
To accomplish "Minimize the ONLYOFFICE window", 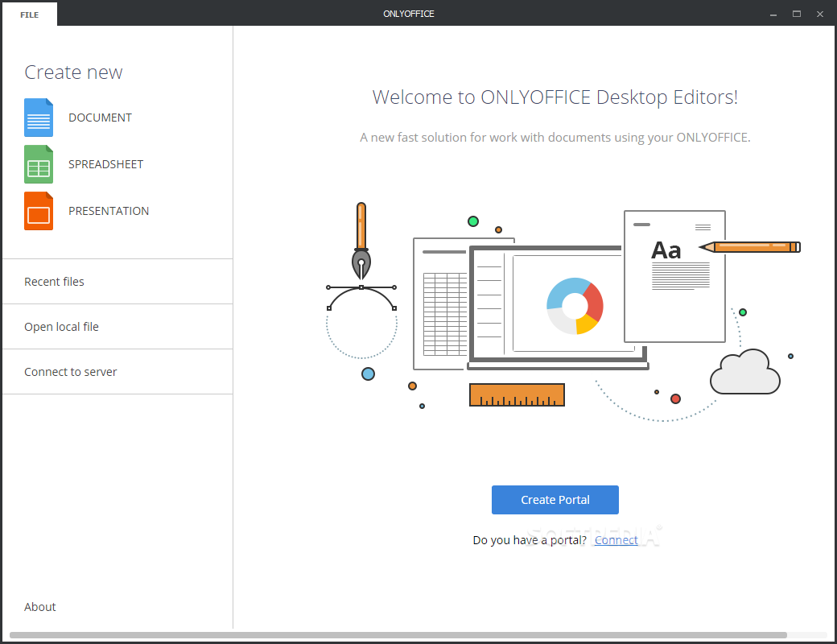I will (x=773, y=14).
